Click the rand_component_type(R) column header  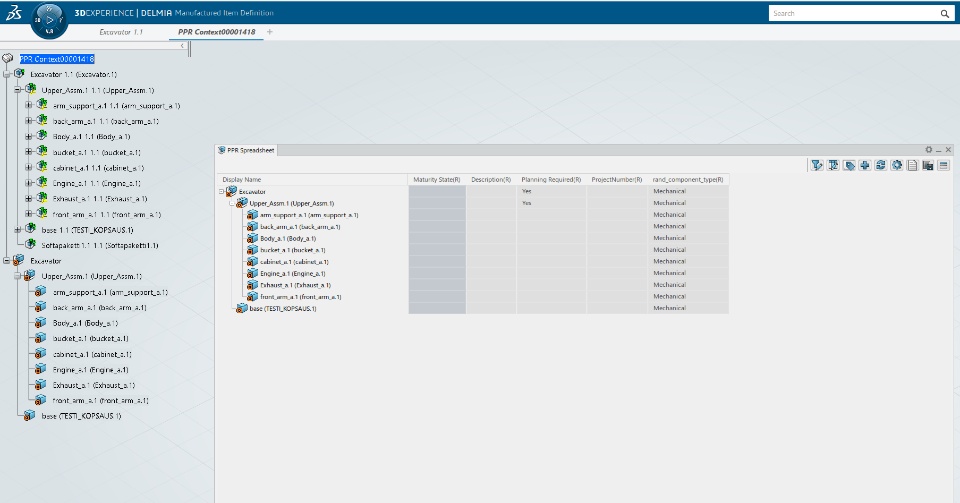pyautogui.click(x=688, y=179)
